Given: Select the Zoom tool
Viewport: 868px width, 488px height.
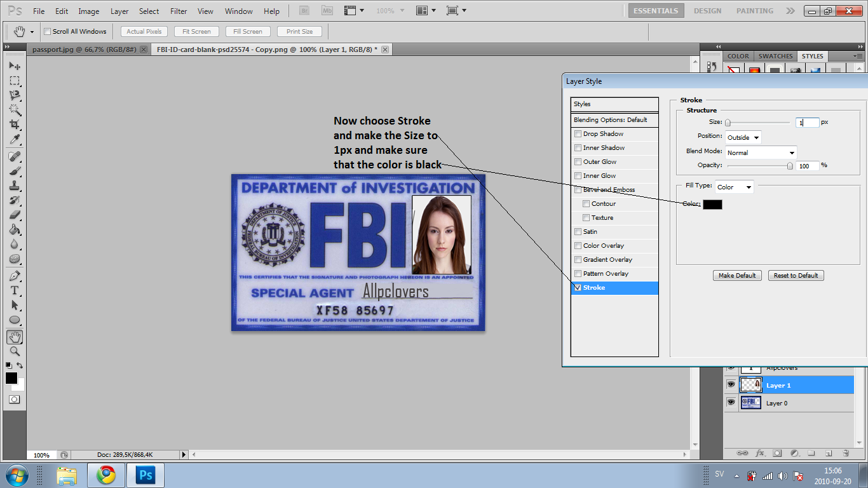Looking at the screenshot, I should coord(14,351).
